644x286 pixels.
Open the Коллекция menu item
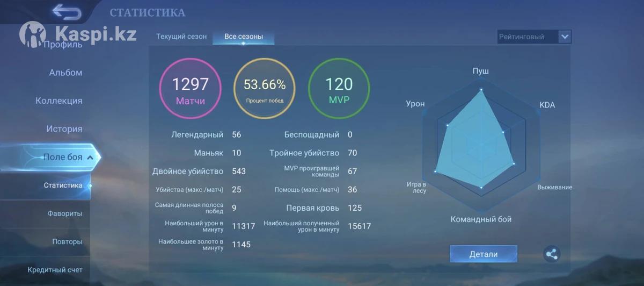coord(59,101)
